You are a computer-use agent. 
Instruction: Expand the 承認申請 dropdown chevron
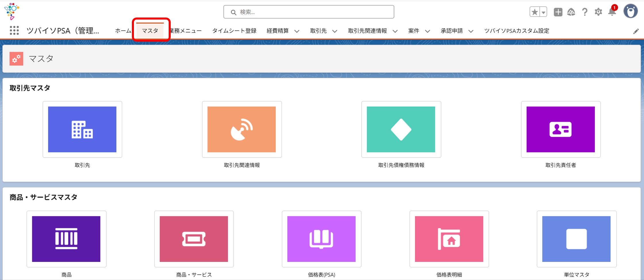point(471,31)
